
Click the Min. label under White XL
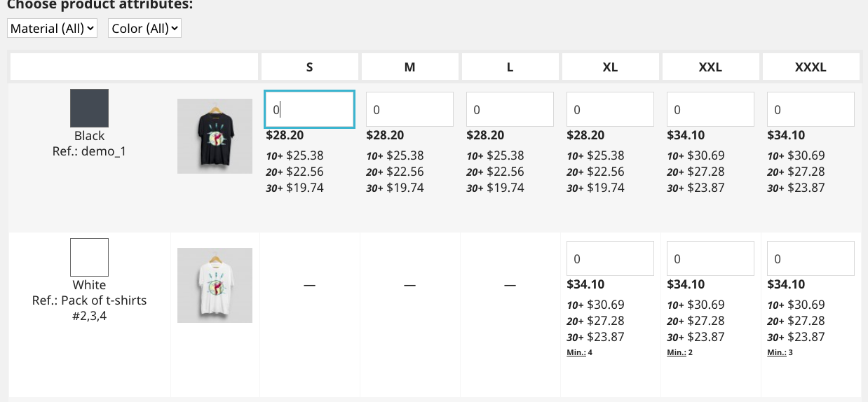pyautogui.click(x=576, y=352)
